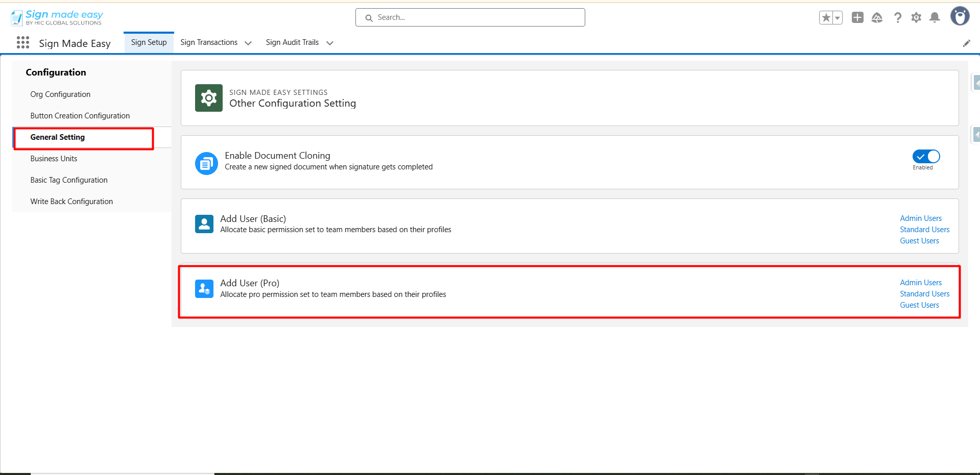Screen dimensions: 980x475
Task: Open the Sign Transactions tab
Action: (209, 42)
